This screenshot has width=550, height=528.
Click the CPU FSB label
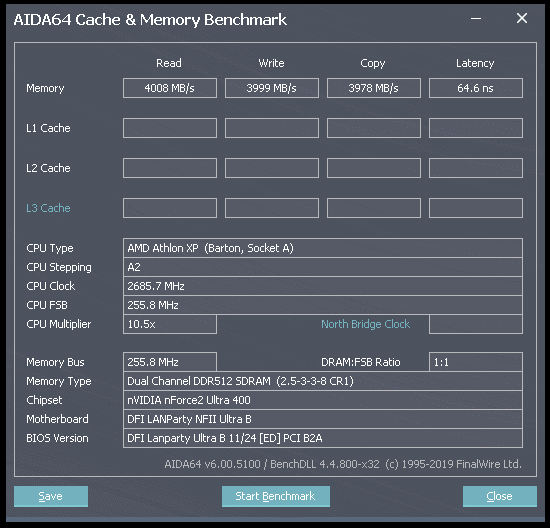tap(47, 305)
